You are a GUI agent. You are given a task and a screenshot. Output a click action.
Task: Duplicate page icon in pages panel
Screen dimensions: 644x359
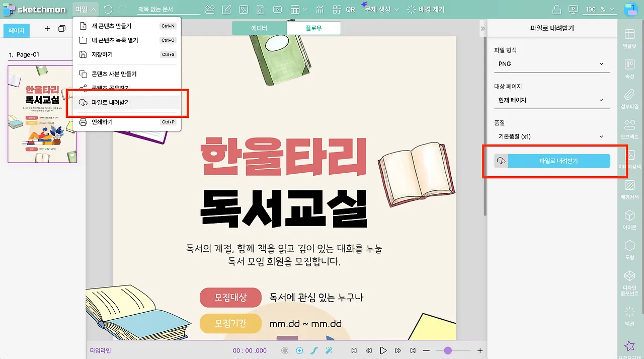point(62,29)
